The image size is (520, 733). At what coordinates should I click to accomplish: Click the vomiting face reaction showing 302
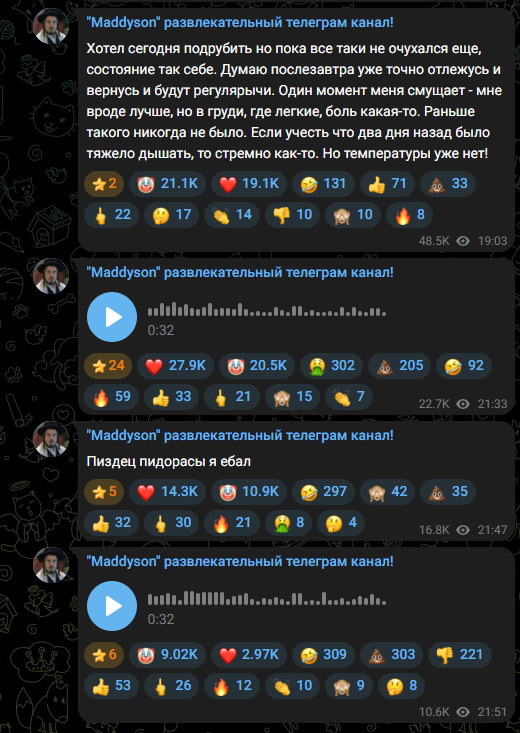(332, 365)
